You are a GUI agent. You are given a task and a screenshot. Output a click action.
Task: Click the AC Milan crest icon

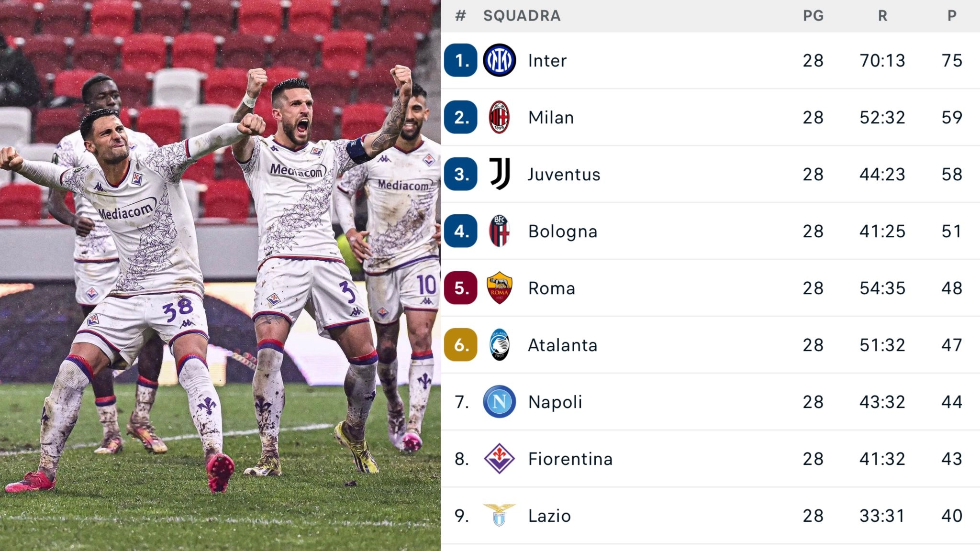click(499, 118)
